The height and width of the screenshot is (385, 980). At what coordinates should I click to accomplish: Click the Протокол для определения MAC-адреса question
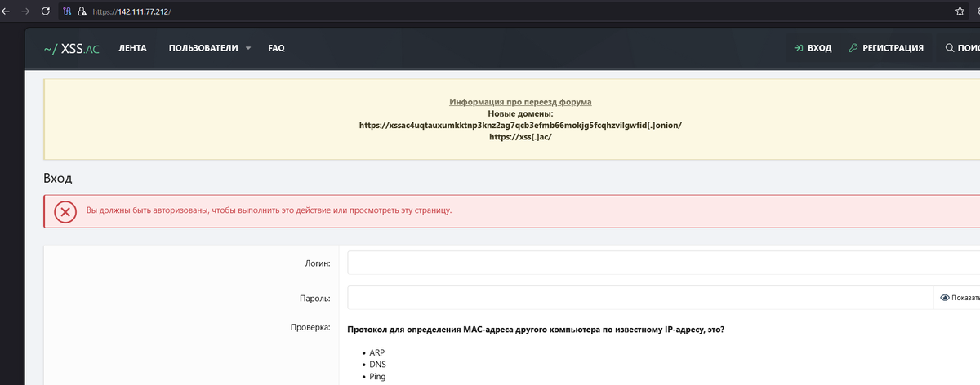pyautogui.click(x=536, y=329)
